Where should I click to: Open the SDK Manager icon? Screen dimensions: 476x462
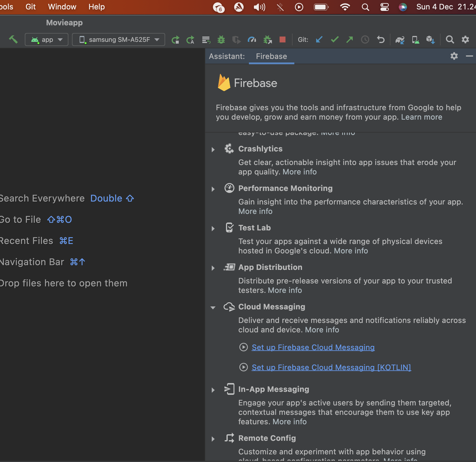tap(431, 39)
